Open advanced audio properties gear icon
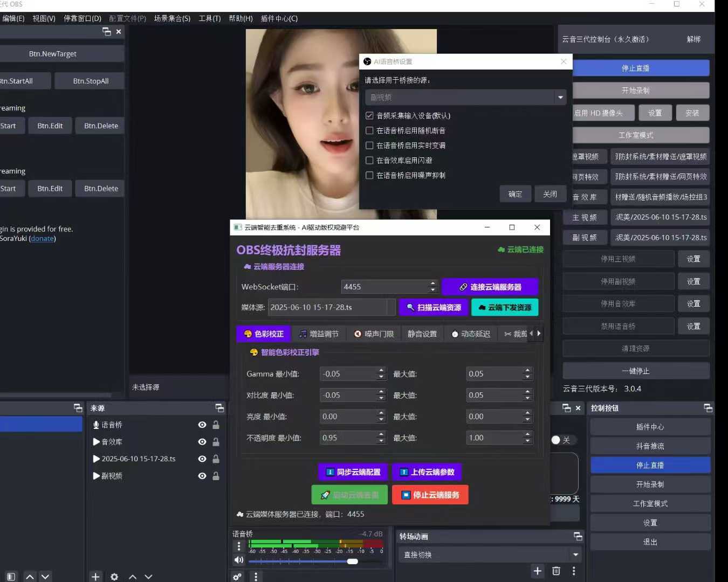Screen dimensions: 728x582 [x=237, y=577]
